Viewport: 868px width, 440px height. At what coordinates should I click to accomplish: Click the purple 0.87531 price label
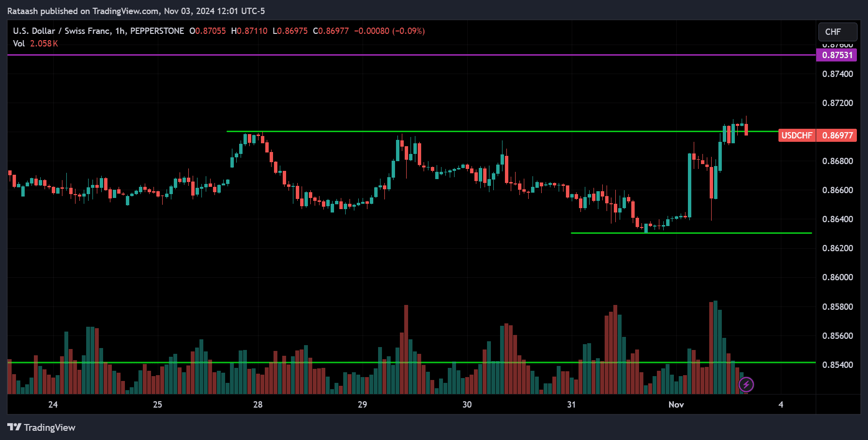[x=837, y=55]
